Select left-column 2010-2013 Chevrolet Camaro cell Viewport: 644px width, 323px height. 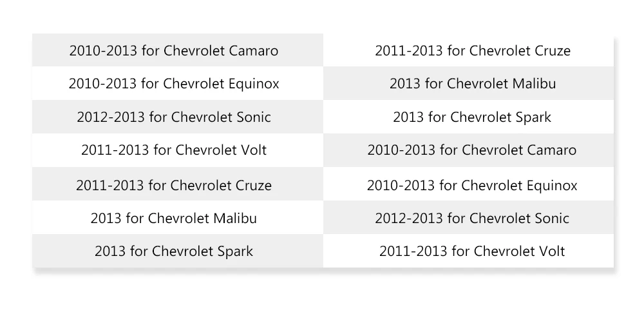click(x=178, y=50)
